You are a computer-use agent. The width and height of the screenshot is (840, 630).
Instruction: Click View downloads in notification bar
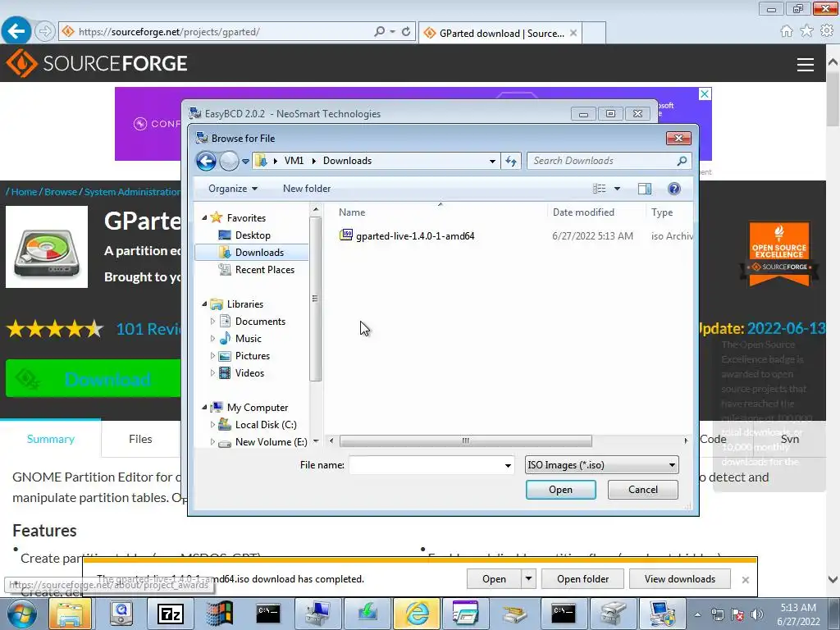[680, 579]
